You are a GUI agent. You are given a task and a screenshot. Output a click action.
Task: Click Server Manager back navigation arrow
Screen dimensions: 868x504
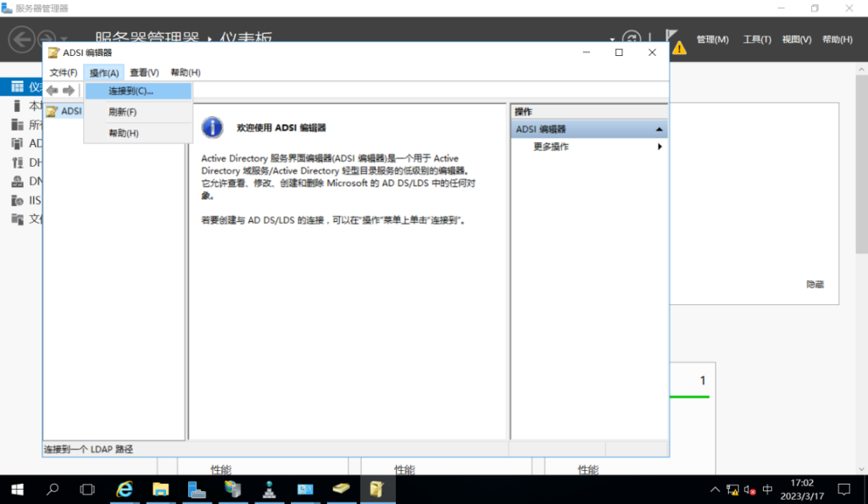[x=21, y=39]
